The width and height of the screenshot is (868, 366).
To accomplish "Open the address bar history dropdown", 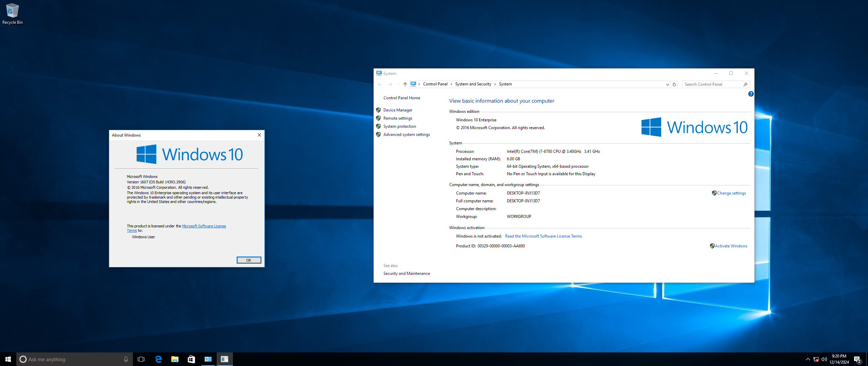I will [667, 84].
